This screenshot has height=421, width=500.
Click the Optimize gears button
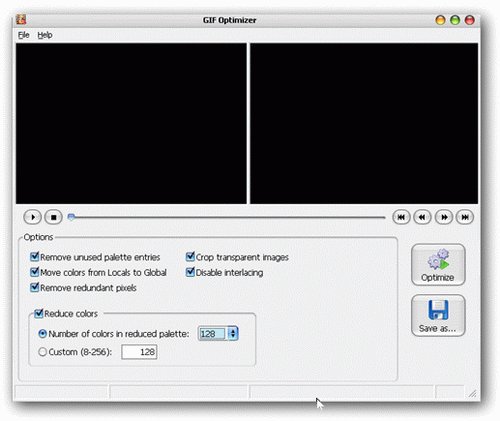pos(438,265)
